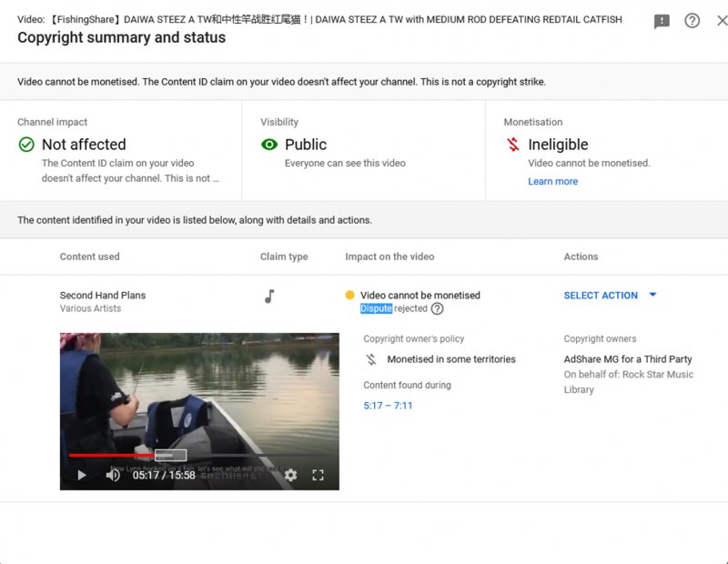The width and height of the screenshot is (728, 564).
Task: Click the dropdown arrow next to SELECT ACTION
Action: [x=652, y=296]
